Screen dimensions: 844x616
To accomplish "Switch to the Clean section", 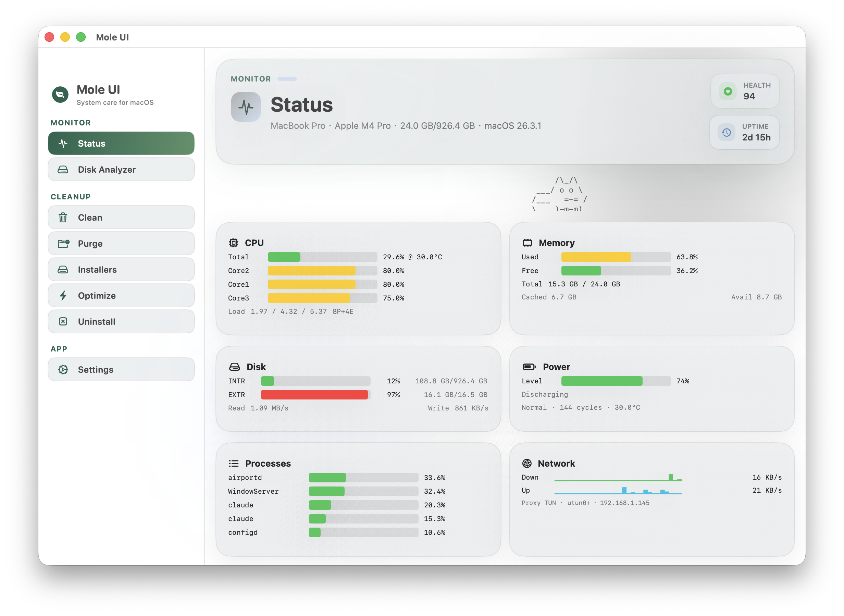I will 121,218.
